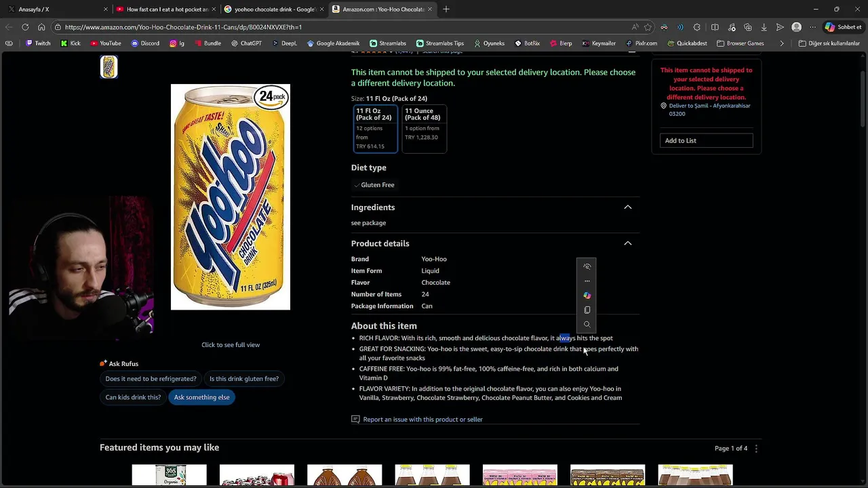This screenshot has width=868, height=488.
Task: Open the extensions puzzle menu
Action: tap(696, 27)
